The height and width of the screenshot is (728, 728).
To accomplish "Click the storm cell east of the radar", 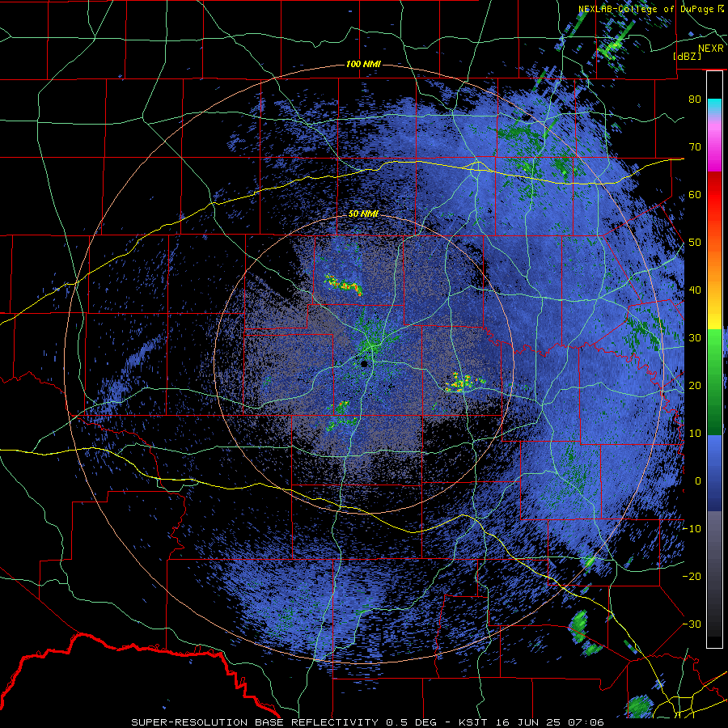I will (465, 382).
